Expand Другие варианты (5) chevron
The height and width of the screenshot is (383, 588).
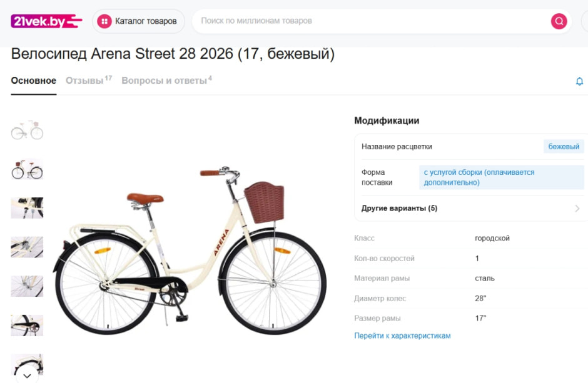coord(577,209)
